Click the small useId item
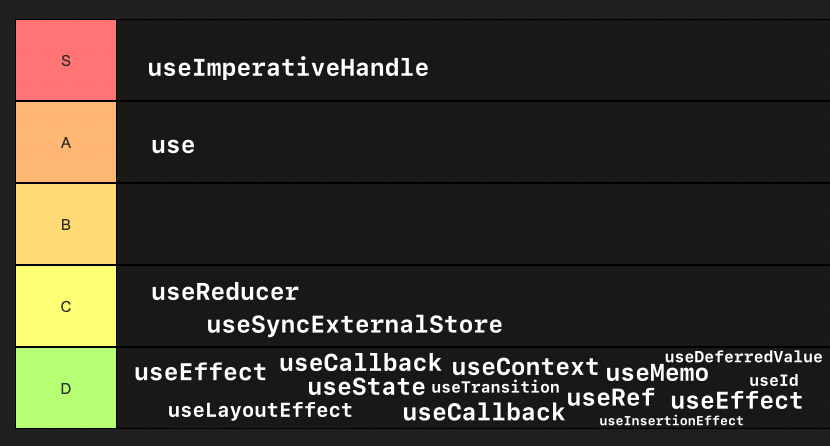The height and width of the screenshot is (446, 830). coord(773,381)
